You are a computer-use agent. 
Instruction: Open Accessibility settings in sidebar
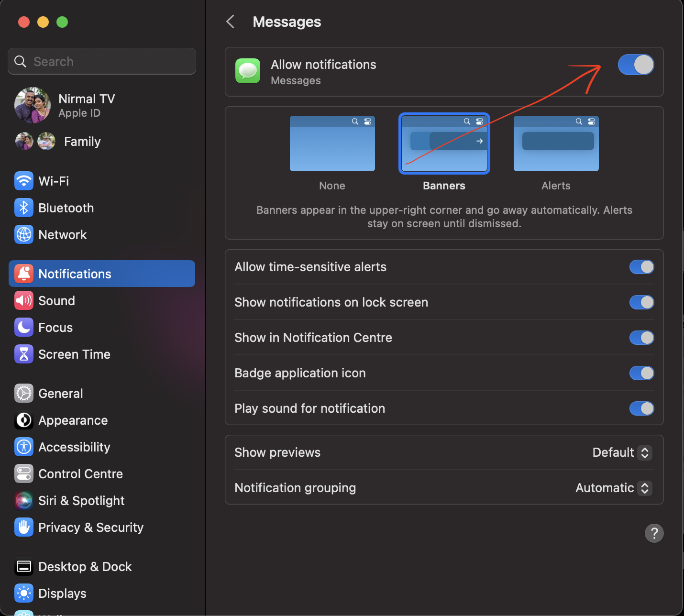coord(102,447)
